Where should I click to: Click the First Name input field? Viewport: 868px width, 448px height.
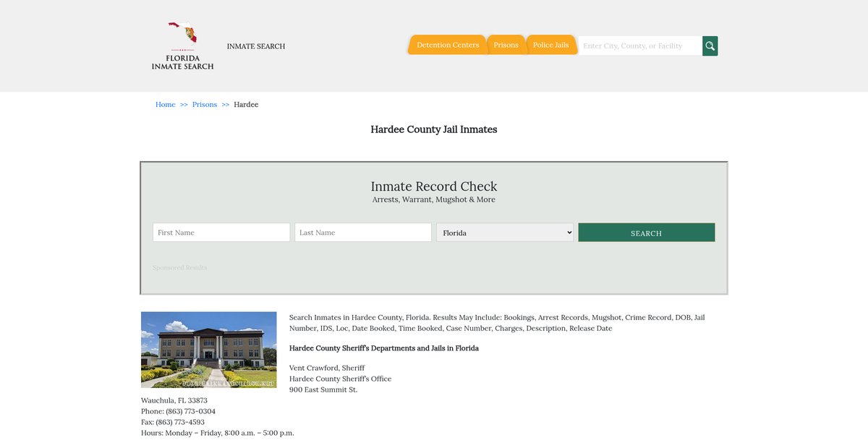coord(221,233)
